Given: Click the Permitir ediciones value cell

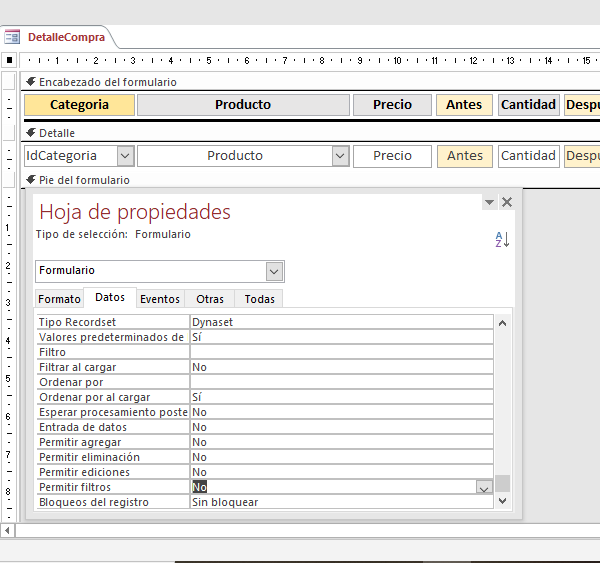Looking at the screenshot, I should [x=341, y=472].
